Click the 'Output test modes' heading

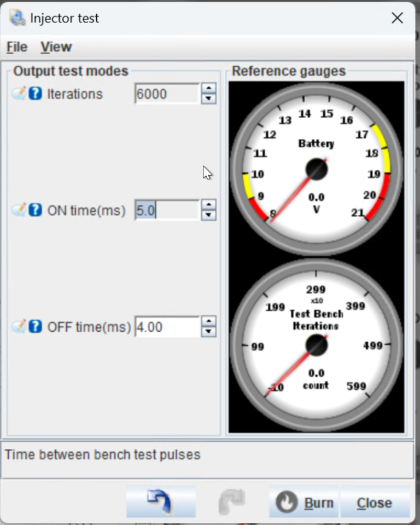tap(71, 71)
